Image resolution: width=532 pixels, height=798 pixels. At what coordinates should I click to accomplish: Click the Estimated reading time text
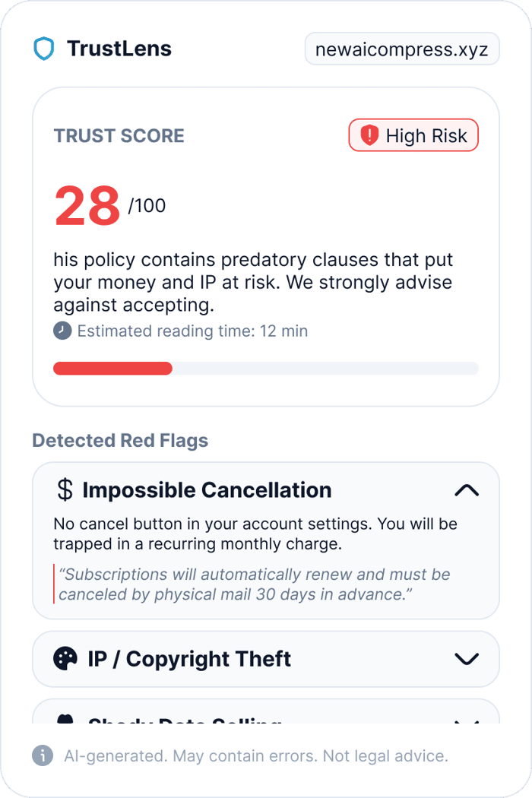click(192, 331)
